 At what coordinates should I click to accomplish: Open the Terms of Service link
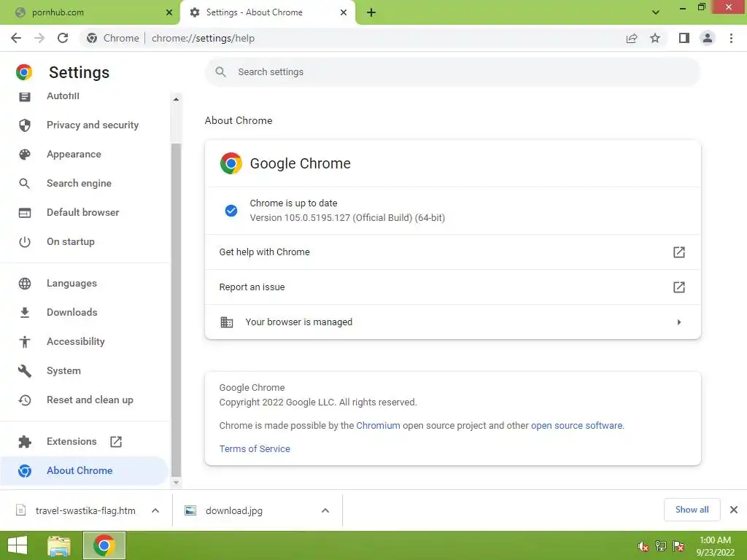255,448
